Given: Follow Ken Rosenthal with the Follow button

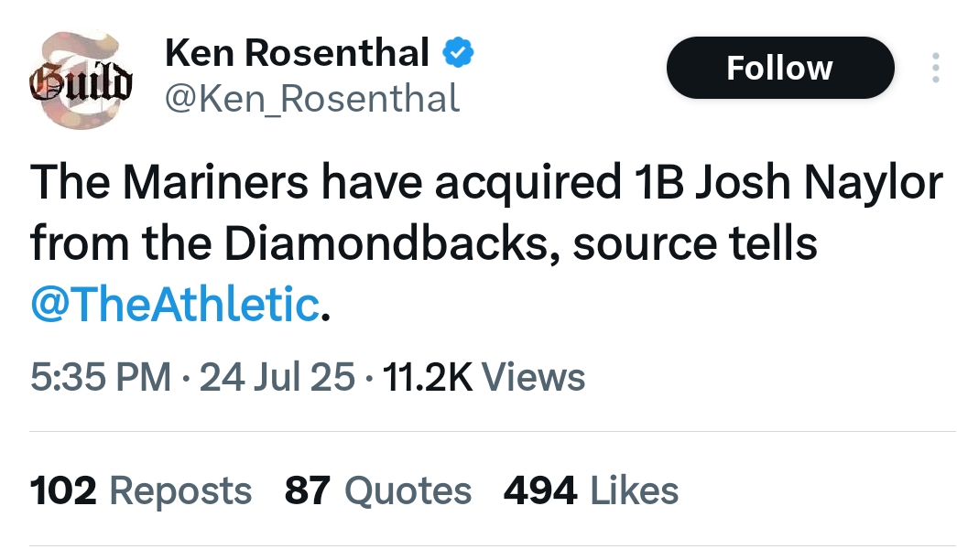Looking at the screenshot, I should (780, 68).
